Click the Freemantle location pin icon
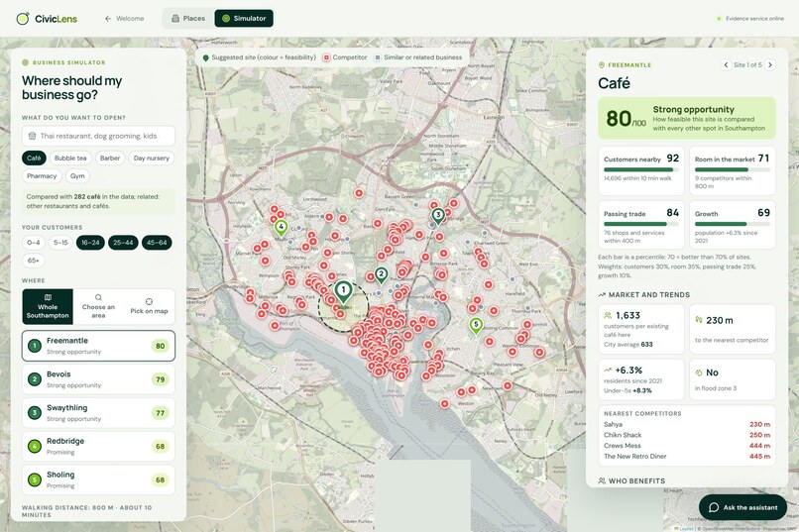 (602, 65)
